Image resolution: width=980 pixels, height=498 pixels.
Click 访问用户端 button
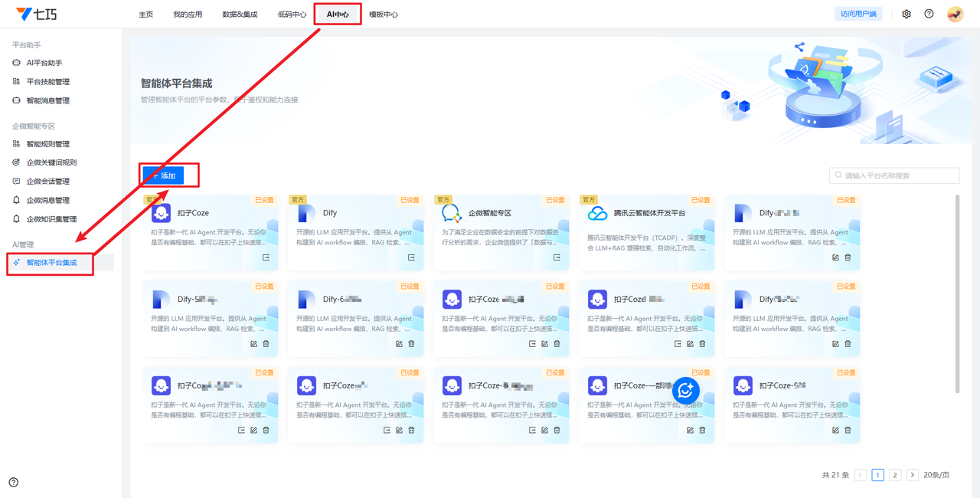pos(858,14)
